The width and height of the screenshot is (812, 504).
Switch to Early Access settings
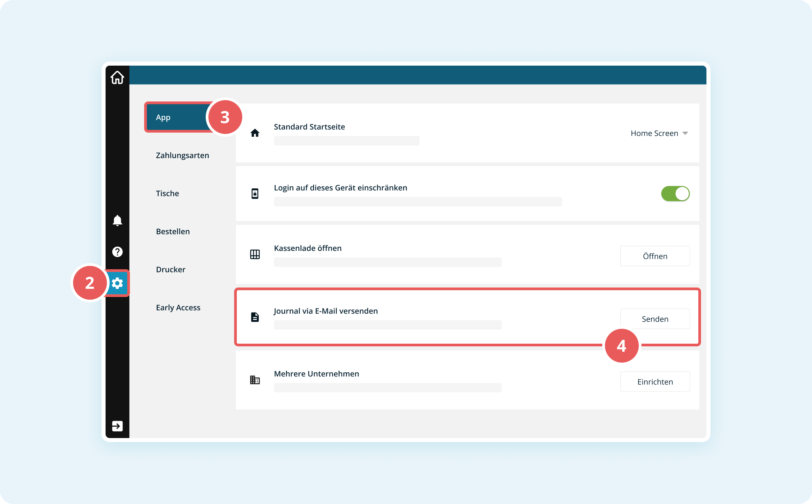click(178, 307)
